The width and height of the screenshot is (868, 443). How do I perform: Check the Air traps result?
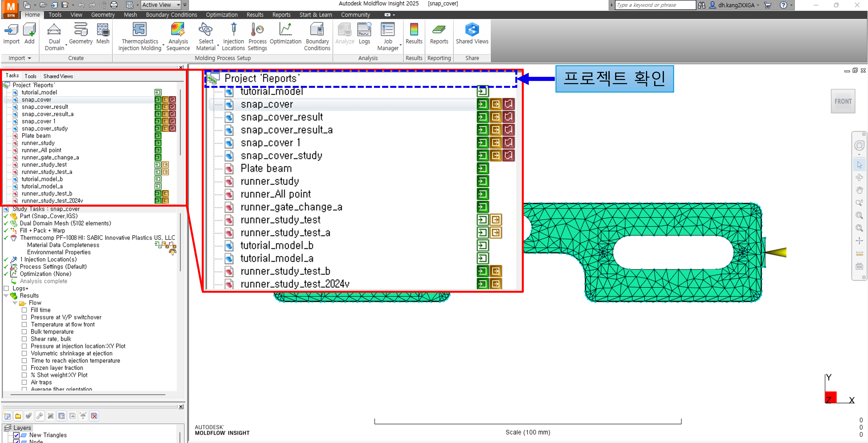click(24, 382)
